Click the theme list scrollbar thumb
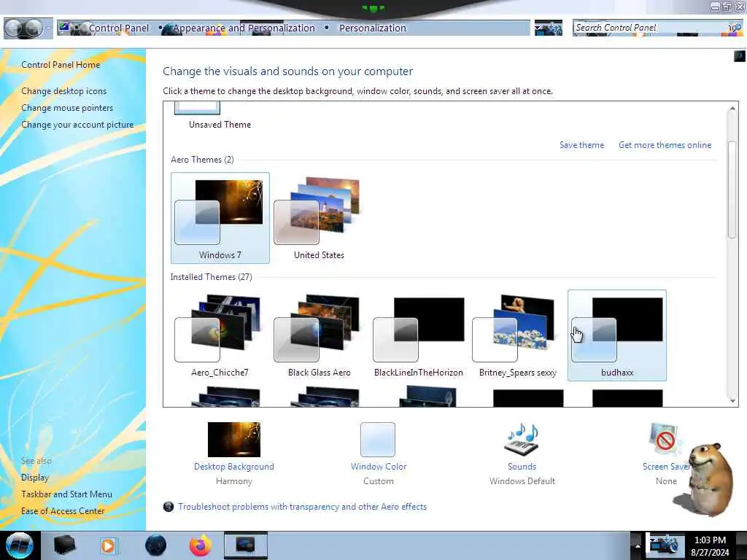The height and width of the screenshot is (560, 747). [732, 190]
